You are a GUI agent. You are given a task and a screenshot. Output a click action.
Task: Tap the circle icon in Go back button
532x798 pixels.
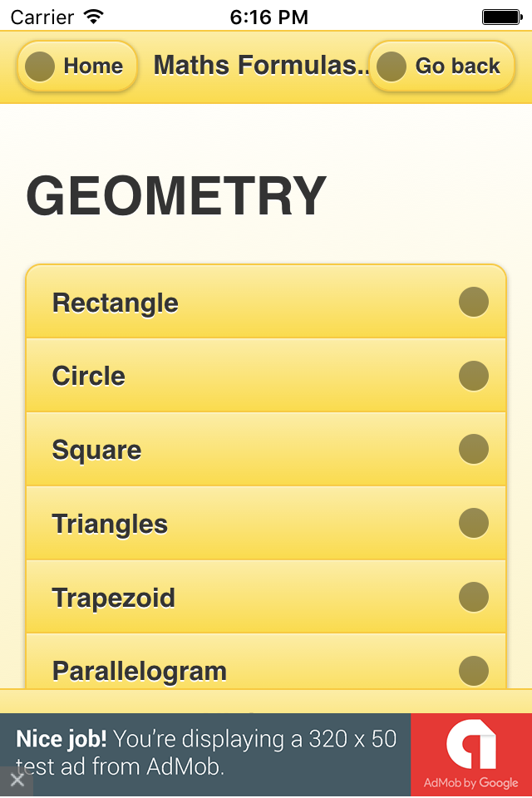[x=392, y=66]
